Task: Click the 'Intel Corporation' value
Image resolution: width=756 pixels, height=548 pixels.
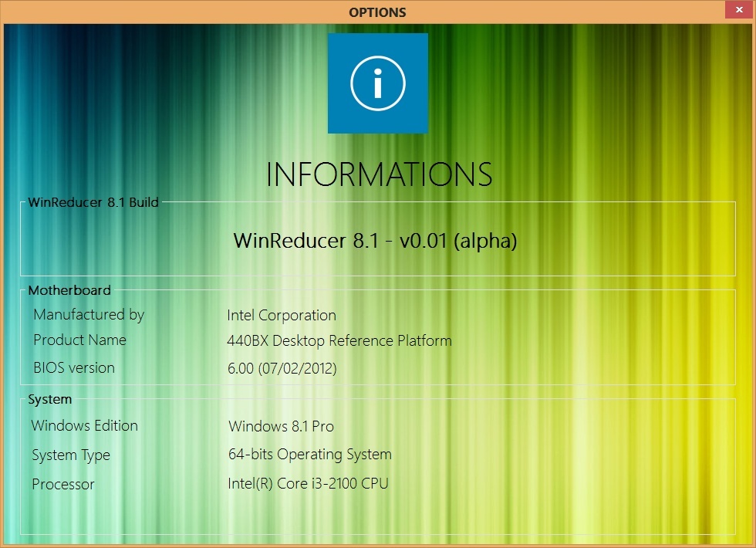Action: coord(282,316)
